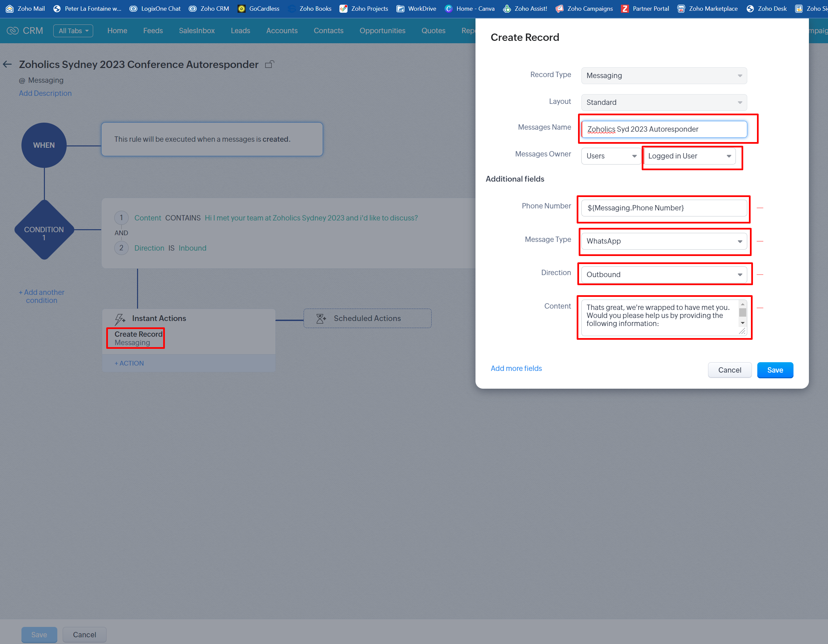The width and height of the screenshot is (828, 644).
Task: Click the Add Description link
Action: click(45, 93)
